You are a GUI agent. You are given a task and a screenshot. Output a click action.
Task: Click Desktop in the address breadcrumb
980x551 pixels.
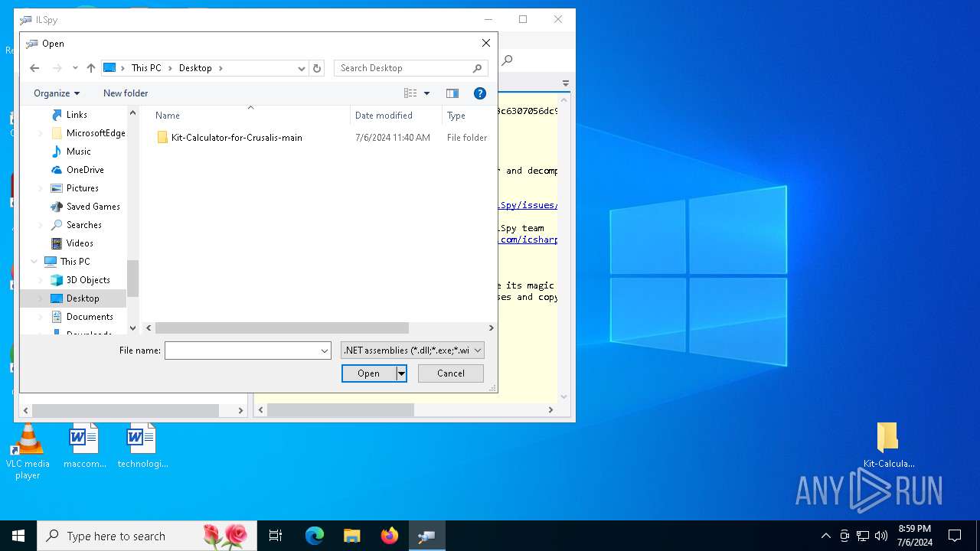195,68
